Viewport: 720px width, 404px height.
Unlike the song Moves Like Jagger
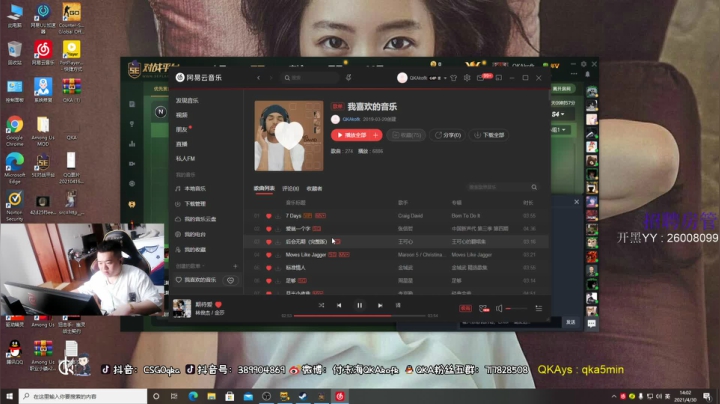click(x=269, y=255)
